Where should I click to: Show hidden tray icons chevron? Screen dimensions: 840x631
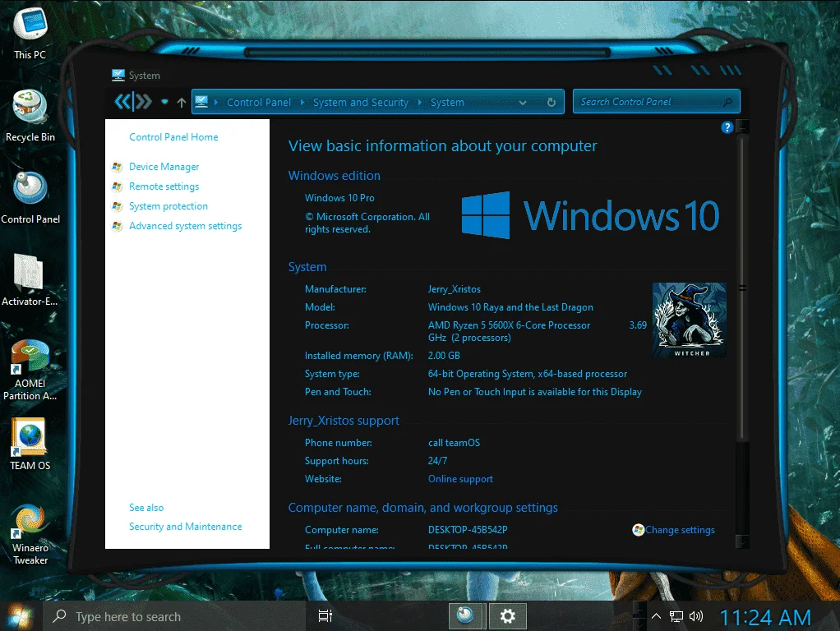(x=656, y=616)
